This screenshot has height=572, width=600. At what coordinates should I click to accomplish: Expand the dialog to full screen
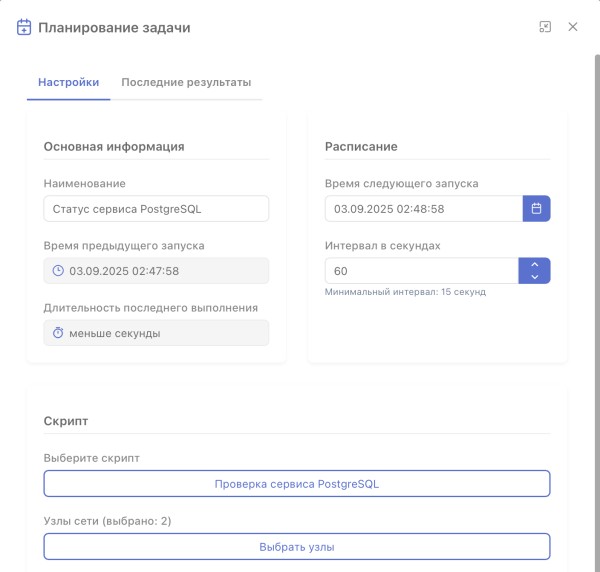point(545,27)
